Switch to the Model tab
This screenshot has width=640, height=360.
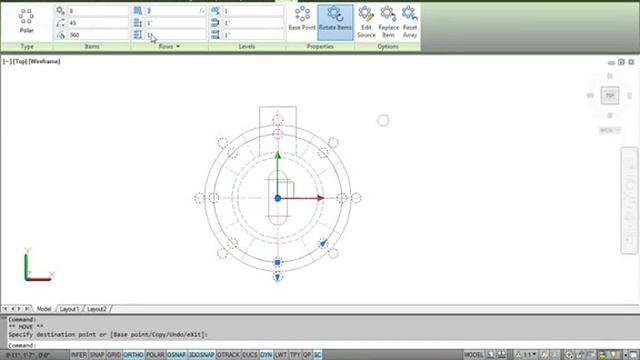click(44, 309)
